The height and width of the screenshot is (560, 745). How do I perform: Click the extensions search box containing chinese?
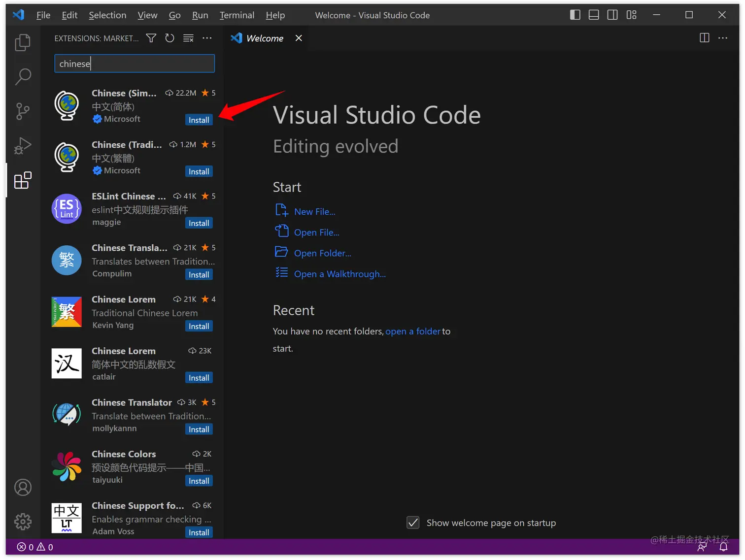[x=135, y=64]
